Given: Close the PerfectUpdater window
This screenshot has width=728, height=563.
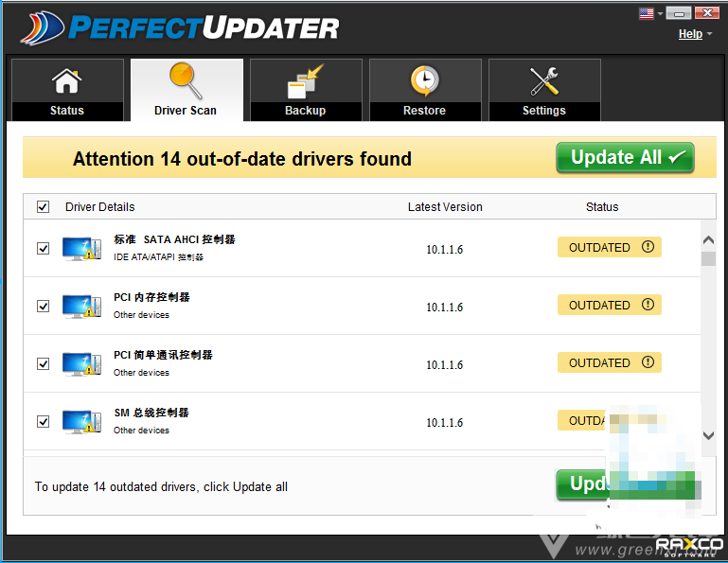Looking at the screenshot, I should pyautogui.click(x=707, y=13).
